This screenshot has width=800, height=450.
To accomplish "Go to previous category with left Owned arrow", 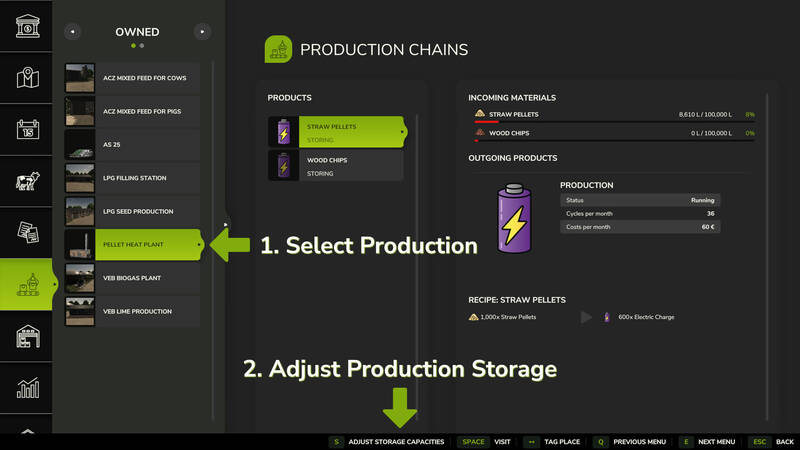I will tap(72, 32).
